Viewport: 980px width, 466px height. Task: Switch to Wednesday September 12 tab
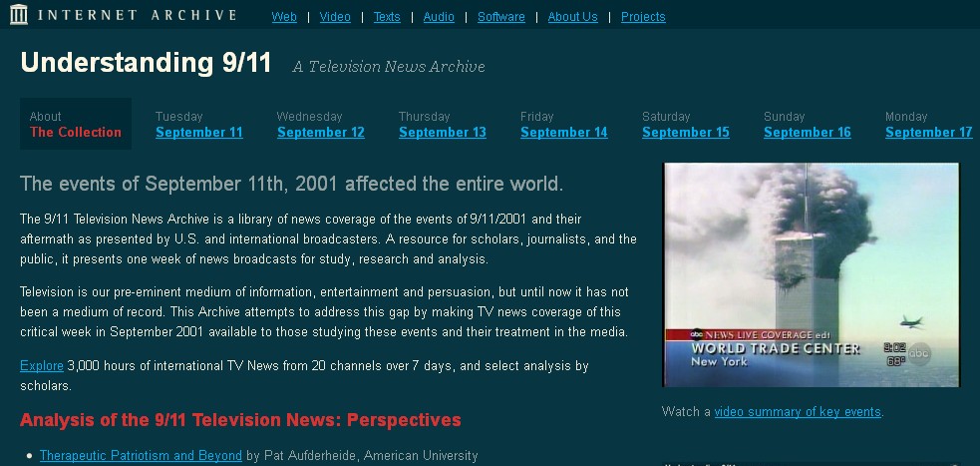point(321,132)
